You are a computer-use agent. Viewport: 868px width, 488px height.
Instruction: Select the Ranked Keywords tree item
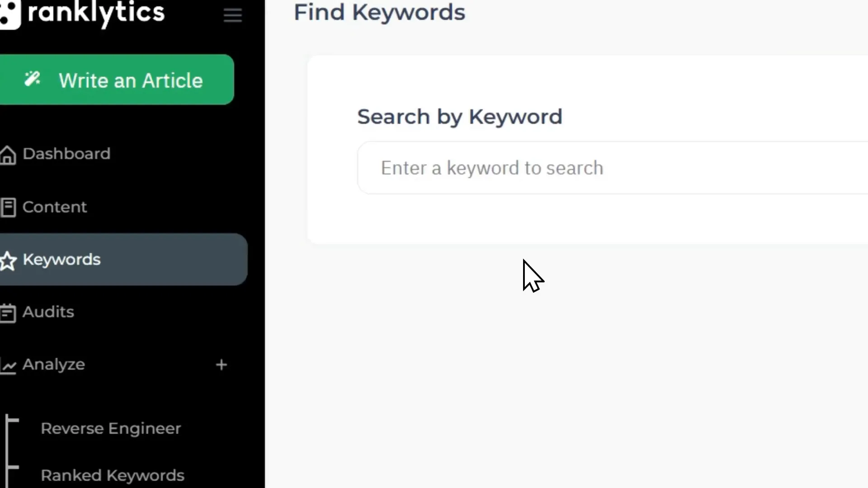(113, 475)
